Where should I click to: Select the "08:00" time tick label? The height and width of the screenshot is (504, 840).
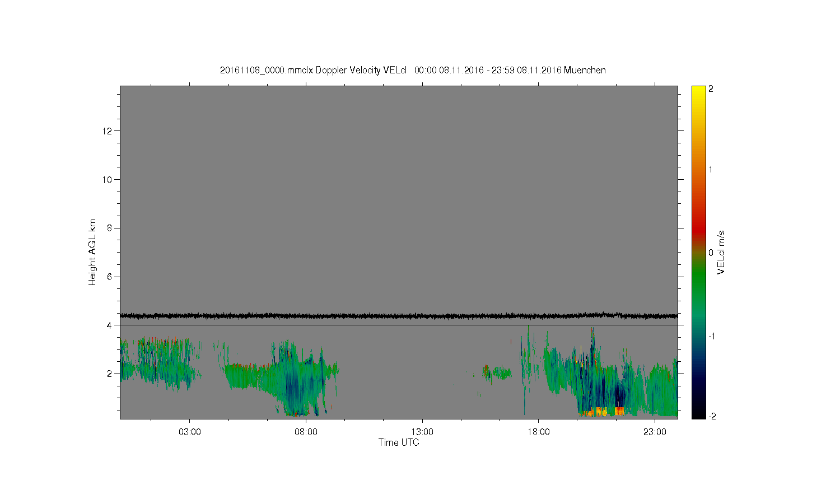click(x=306, y=432)
